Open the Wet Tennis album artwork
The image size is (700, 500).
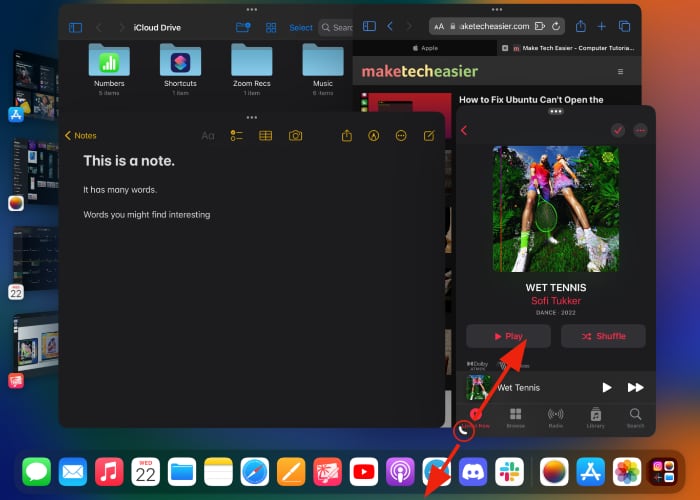coord(555,208)
